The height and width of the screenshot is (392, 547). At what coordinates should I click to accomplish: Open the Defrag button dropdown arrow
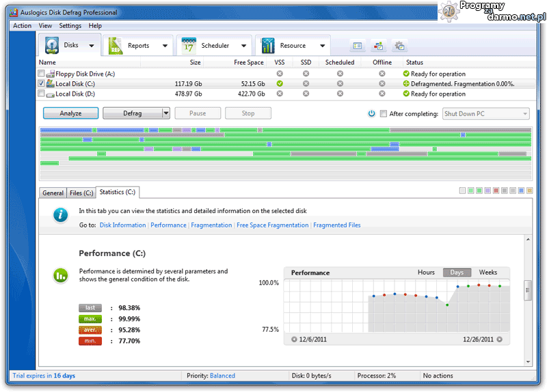(x=165, y=113)
